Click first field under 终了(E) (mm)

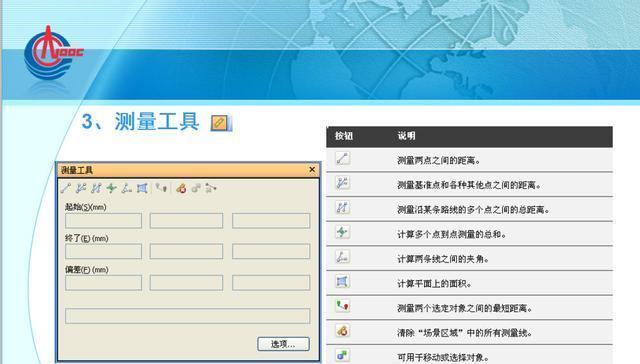click(x=103, y=251)
